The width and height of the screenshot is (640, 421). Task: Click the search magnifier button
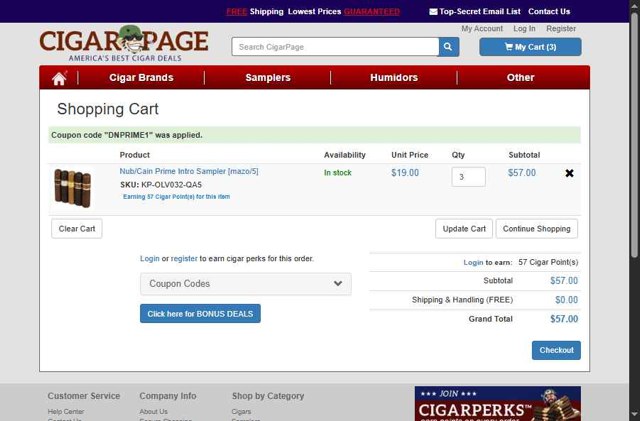coord(449,47)
